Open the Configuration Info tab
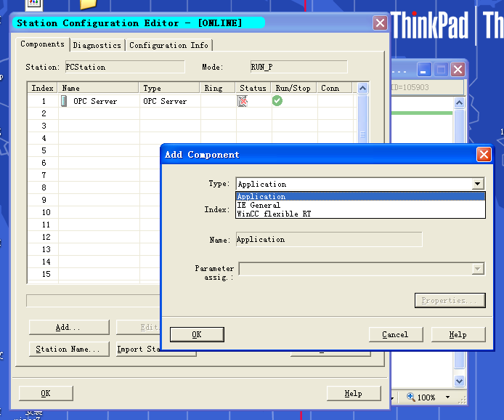 (168, 45)
